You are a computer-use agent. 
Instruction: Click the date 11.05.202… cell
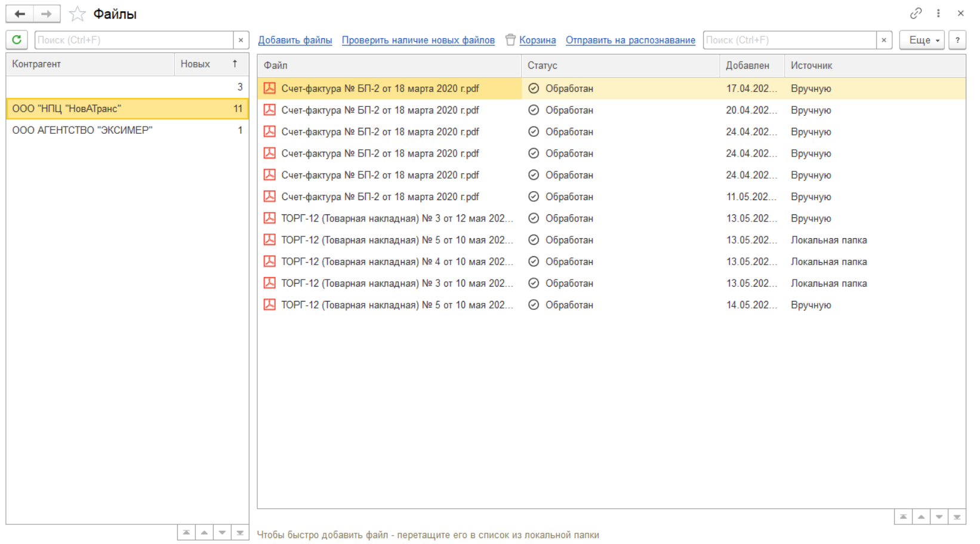[x=751, y=196]
